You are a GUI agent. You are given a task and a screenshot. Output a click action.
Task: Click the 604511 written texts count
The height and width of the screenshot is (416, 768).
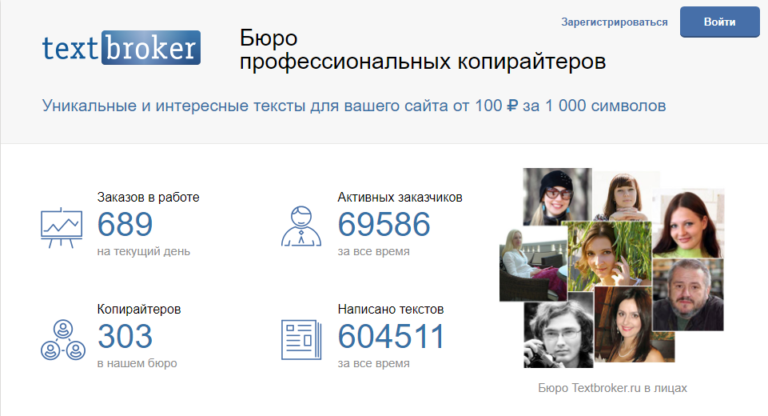point(391,336)
